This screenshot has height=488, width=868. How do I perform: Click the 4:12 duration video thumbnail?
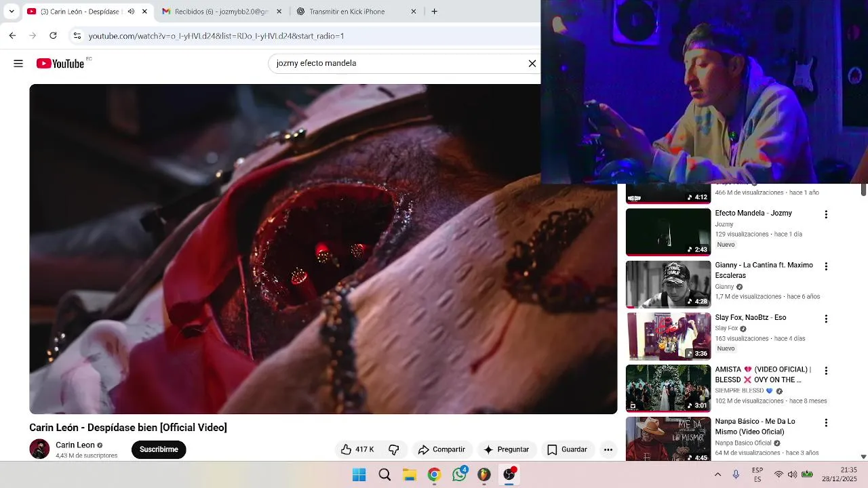click(x=668, y=193)
